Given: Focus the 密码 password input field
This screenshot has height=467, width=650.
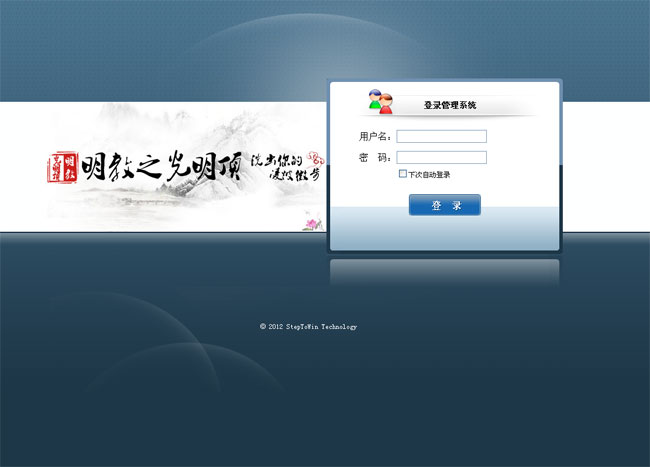Looking at the screenshot, I should click(441, 157).
